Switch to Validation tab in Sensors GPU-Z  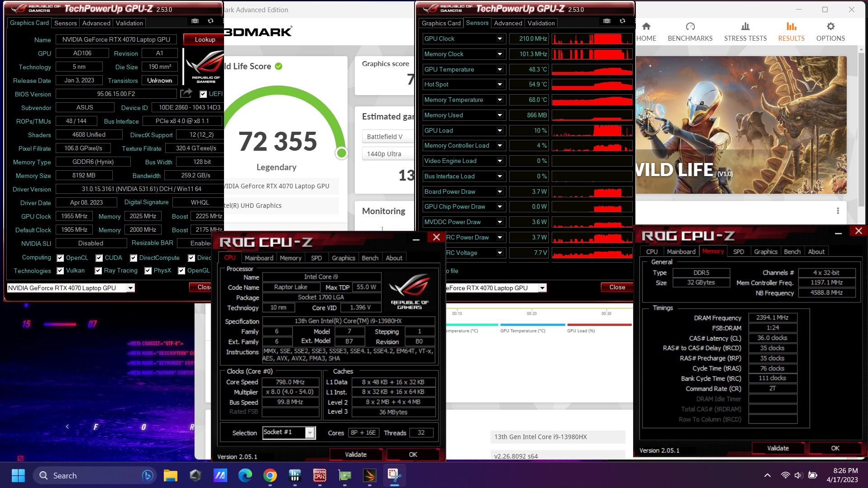541,23
